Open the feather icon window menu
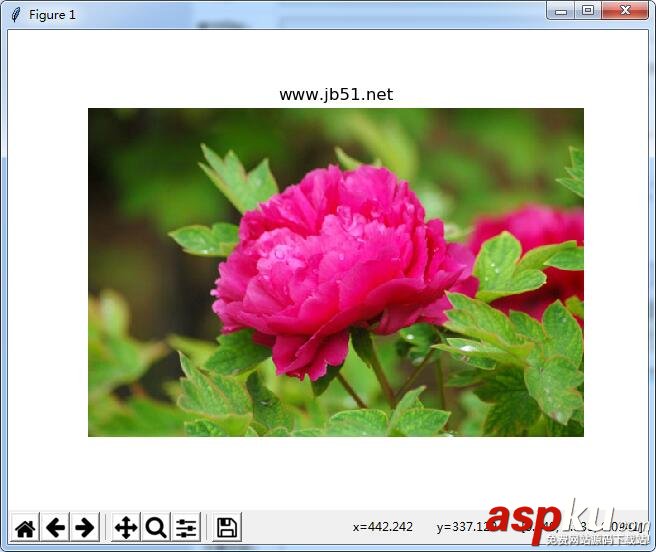The image size is (656, 552). tap(16, 15)
